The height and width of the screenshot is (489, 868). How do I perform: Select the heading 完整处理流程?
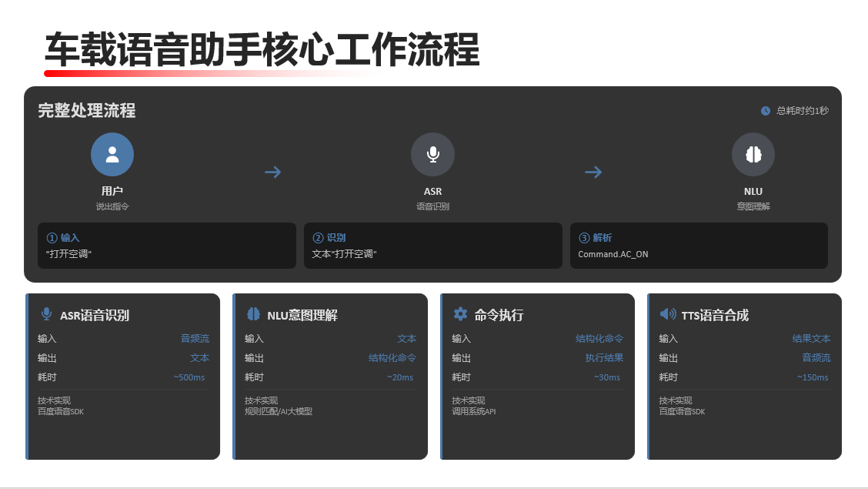(87, 110)
